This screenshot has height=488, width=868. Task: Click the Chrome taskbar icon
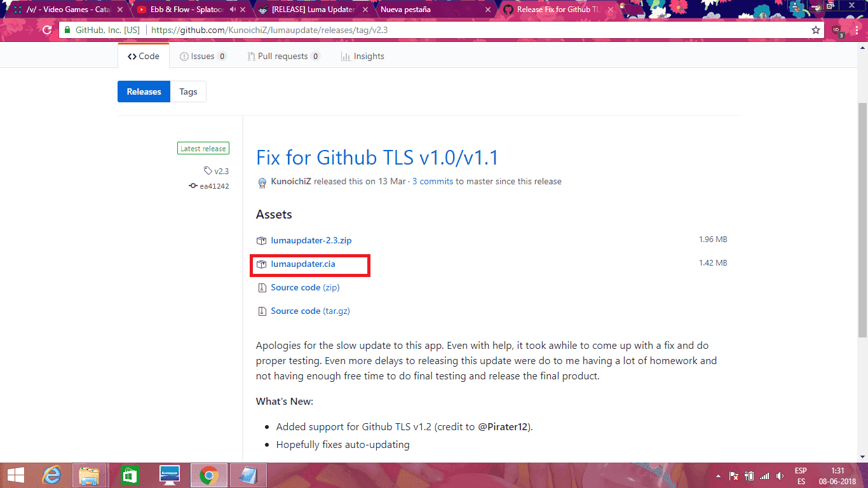(x=208, y=475)
